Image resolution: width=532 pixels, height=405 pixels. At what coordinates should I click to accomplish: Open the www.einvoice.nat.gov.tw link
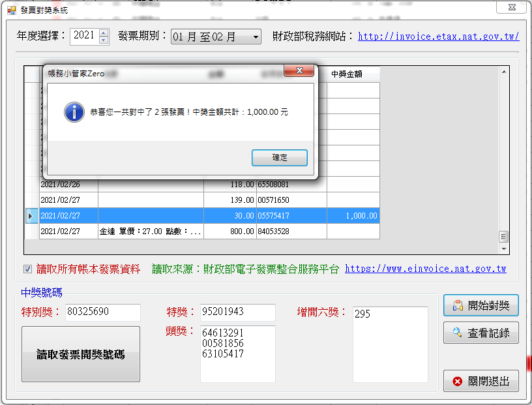[x=425, y=269]
